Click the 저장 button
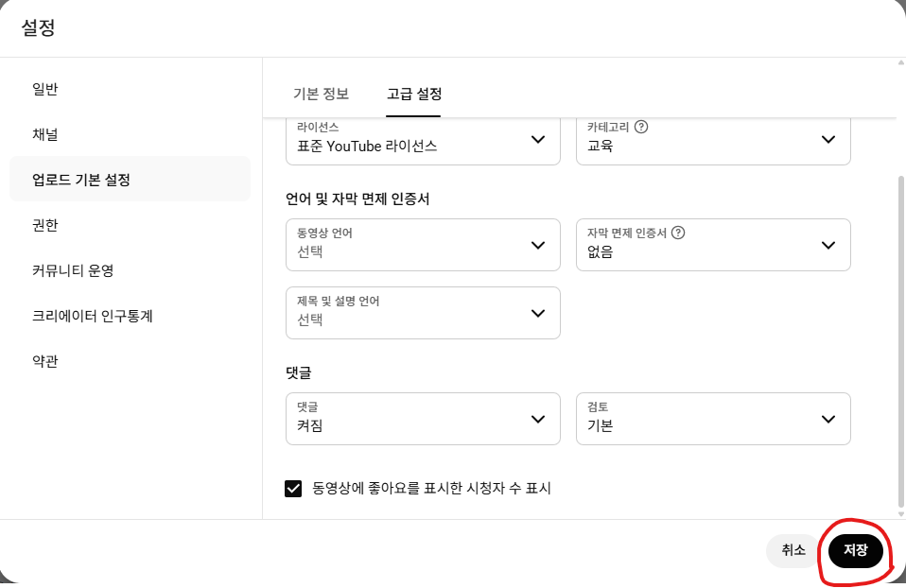This screenshot has width=906, height=588. tap(854, 550)
